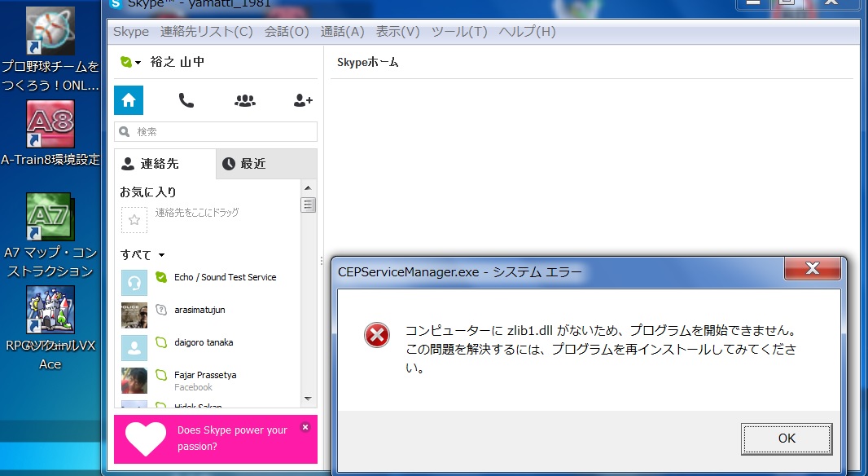
Task: Click the contact list scroll up arrow
Action: coord(309,187)
